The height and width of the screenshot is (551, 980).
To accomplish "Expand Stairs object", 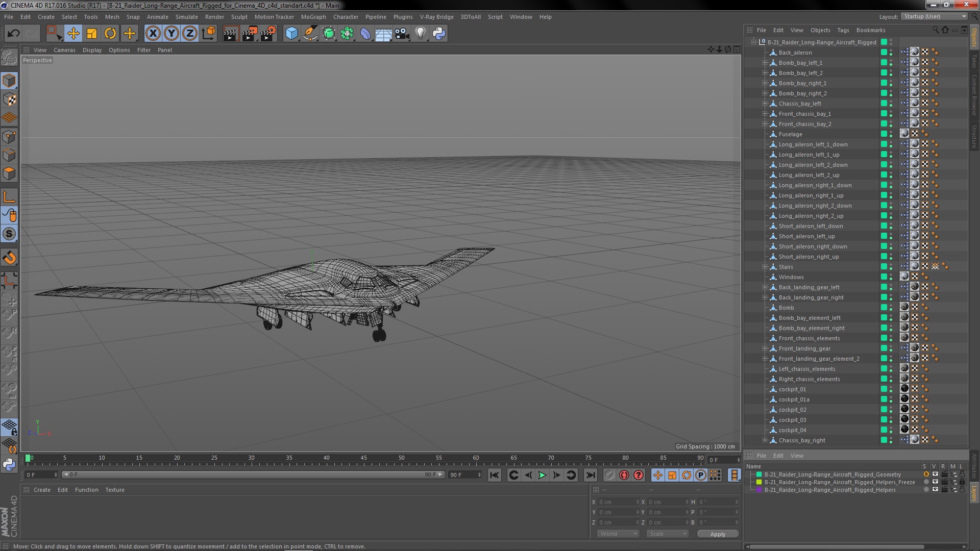I will pyautogui.click(x=765, y=267).
